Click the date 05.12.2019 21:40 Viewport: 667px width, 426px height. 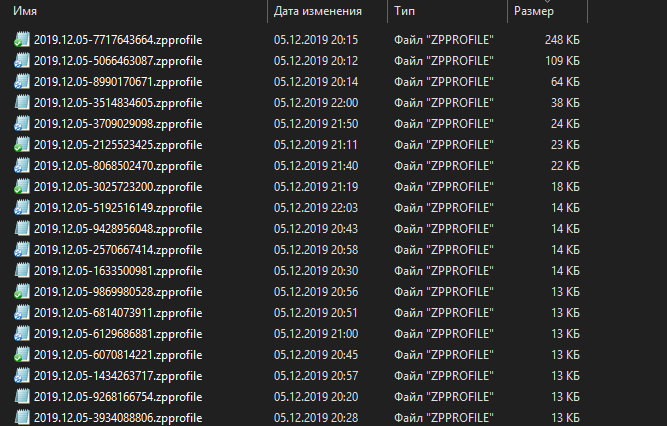click(x=316, y=166)
